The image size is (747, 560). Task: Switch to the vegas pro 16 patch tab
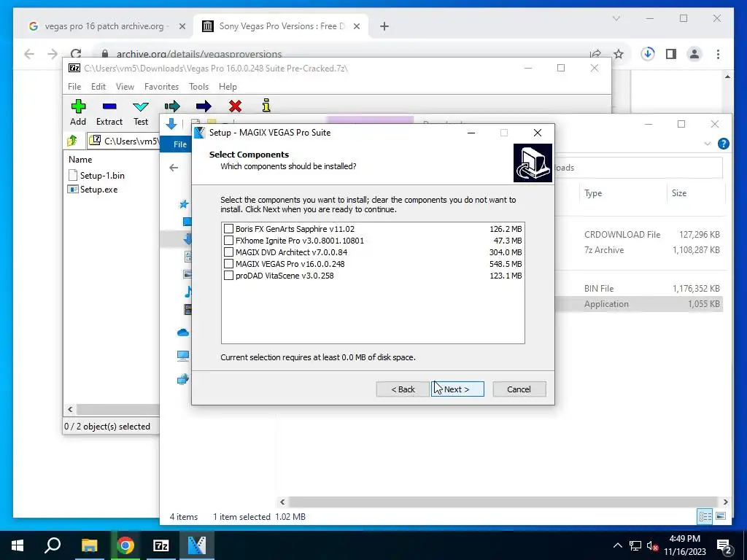pyautogui.click(x=104, y=26)
